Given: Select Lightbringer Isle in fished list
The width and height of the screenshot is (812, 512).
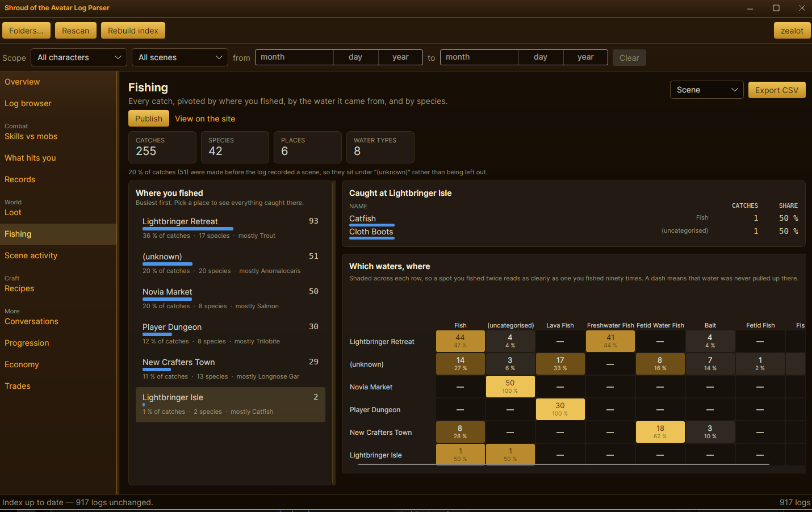Looking at the screenshot, I should tap(231, 404).
